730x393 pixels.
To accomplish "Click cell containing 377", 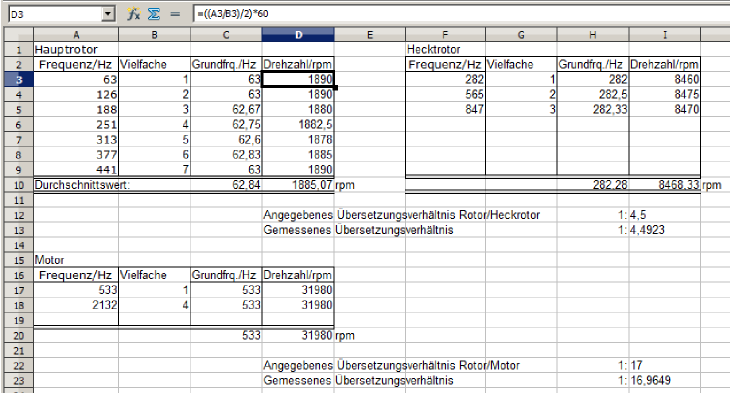I will point(76,155).
